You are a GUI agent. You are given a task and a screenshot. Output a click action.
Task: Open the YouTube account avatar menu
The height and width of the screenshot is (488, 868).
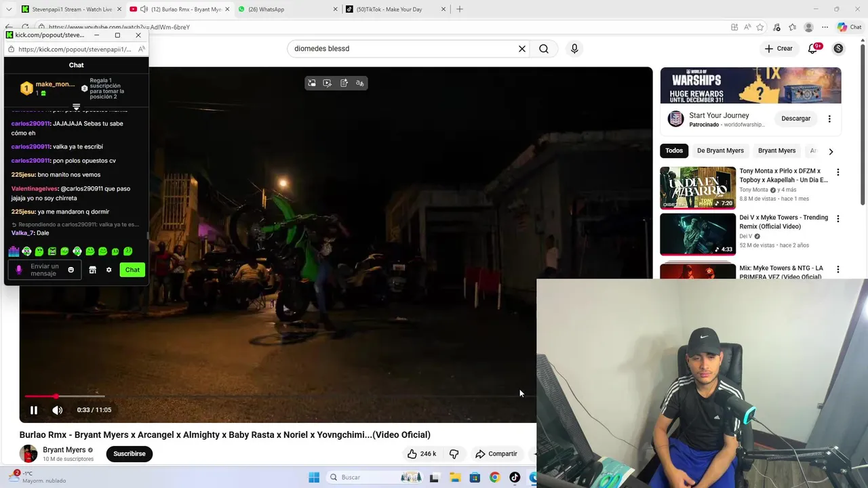click(x=838, y=49)
